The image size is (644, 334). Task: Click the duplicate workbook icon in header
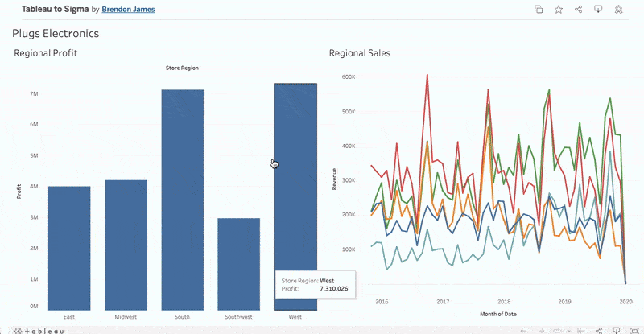coord(539,9)
